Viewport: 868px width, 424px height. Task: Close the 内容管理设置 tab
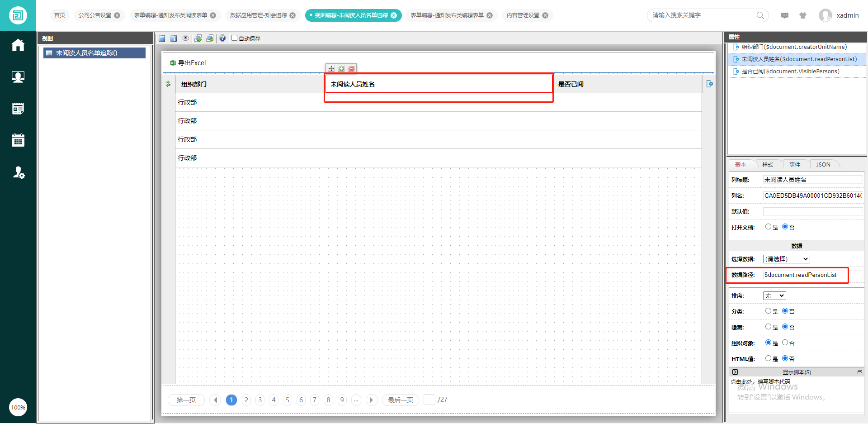tap(545, 15)
